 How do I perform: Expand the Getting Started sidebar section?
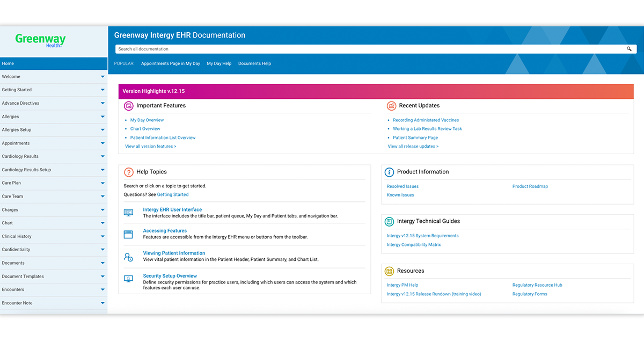click(x=103, y=90)
